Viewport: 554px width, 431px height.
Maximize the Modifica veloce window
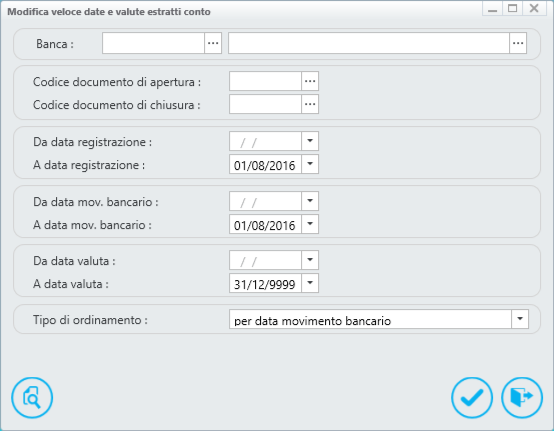coord(513,8)
